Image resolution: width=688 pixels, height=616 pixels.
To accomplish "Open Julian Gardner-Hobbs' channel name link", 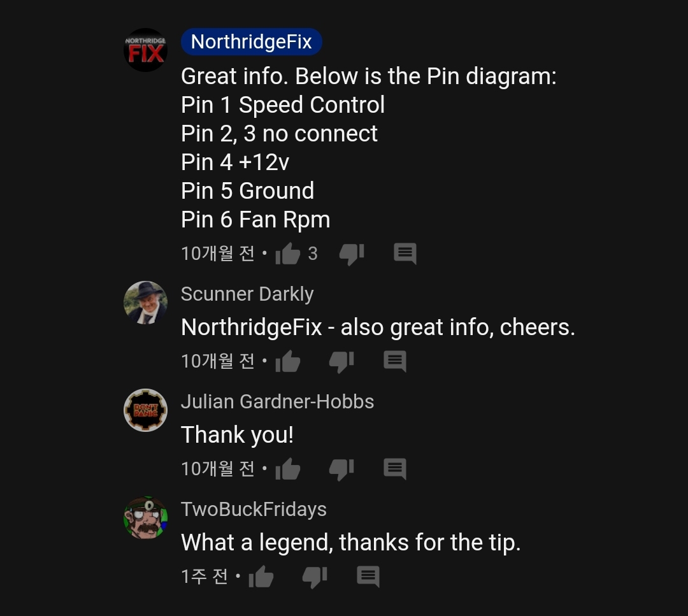I will [277, 401].
